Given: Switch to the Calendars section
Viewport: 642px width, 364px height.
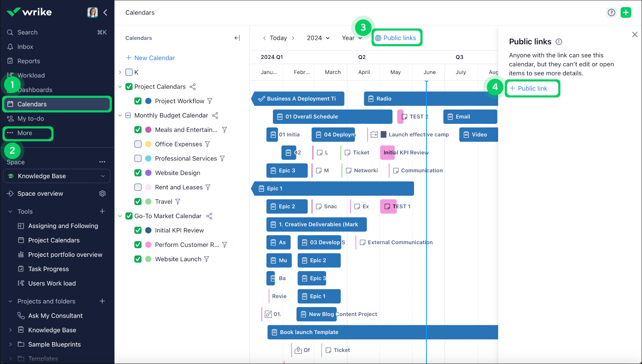Looking at the screenshot, I should click(x=32, y=104).
